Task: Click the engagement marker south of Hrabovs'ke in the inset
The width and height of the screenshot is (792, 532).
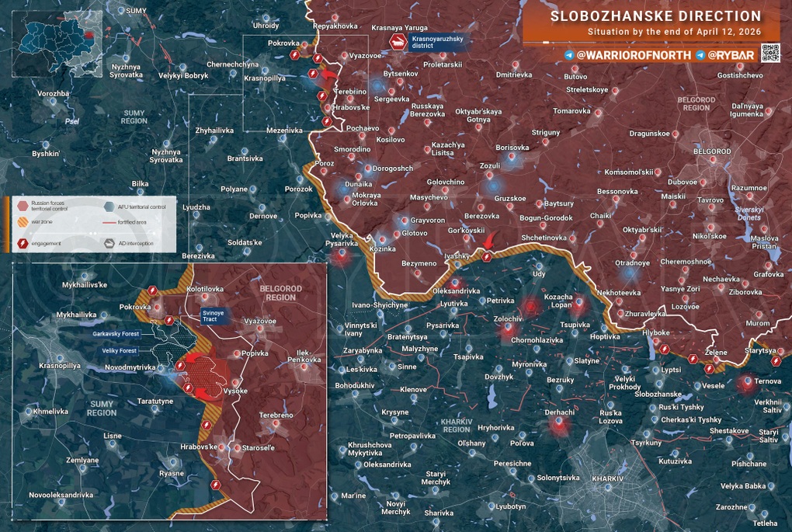Action: tap(216, 485)
